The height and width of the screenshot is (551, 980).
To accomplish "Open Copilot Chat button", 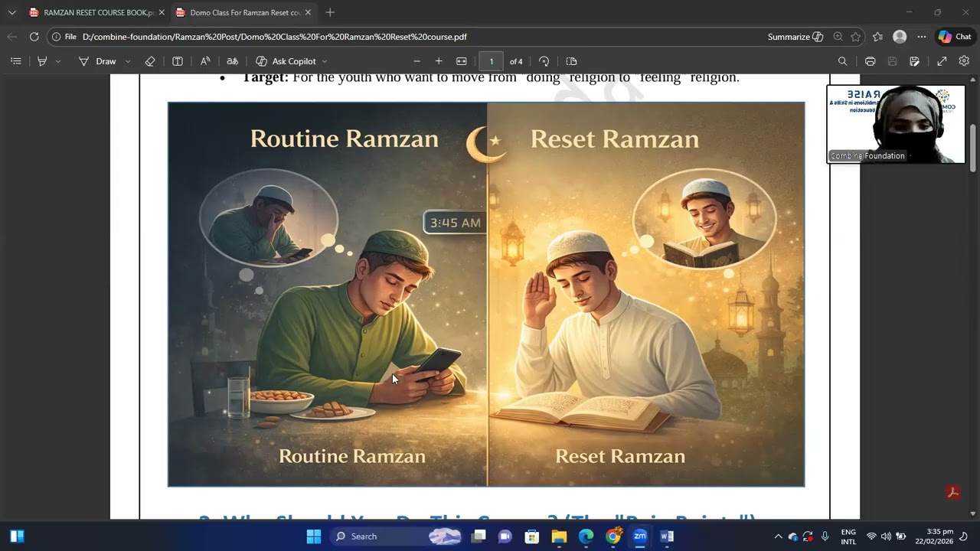I will (955, 37).
